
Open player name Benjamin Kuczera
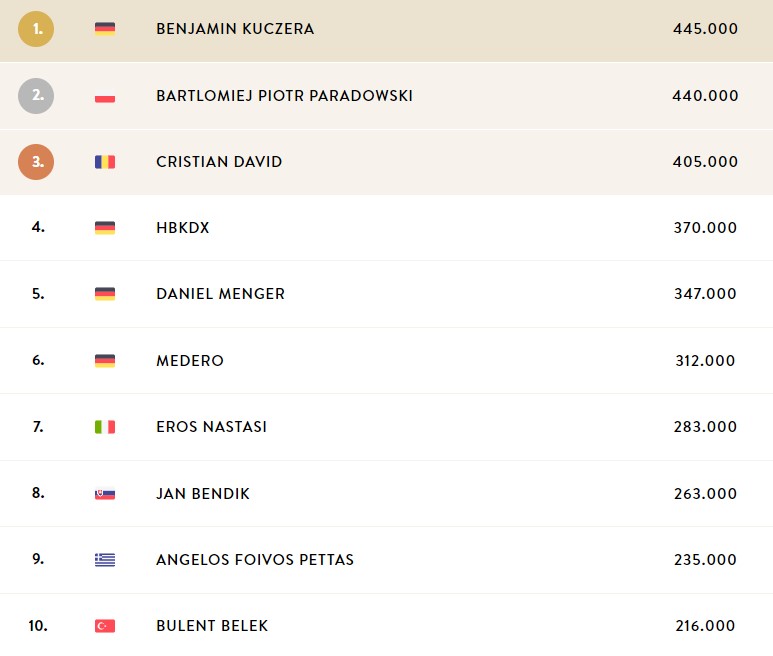pos(235,29)
